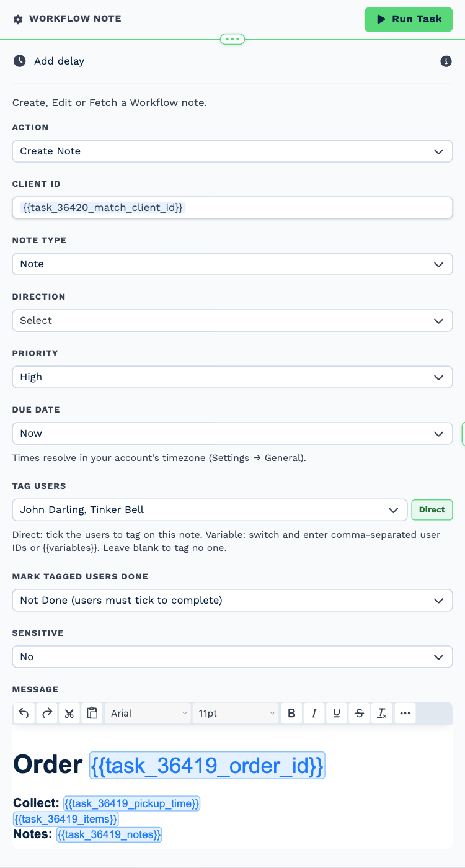Open the Due Date dropdown set to Now
Image resolution: width=465 pixels, height=868 pixels.
tap(232, 434)
